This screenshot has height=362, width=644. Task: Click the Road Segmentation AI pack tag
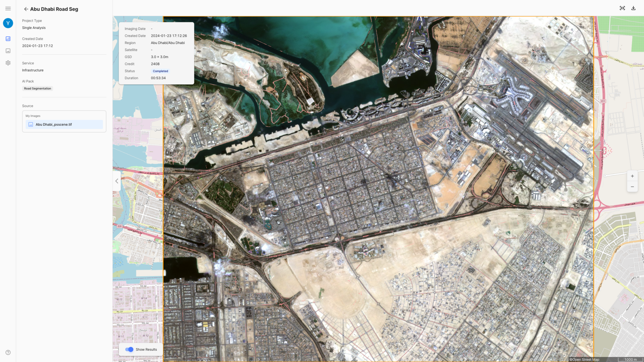coord(37,89)
